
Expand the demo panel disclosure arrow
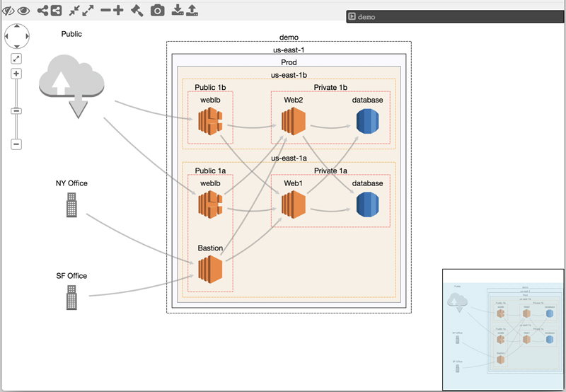[x=352, y=16]
